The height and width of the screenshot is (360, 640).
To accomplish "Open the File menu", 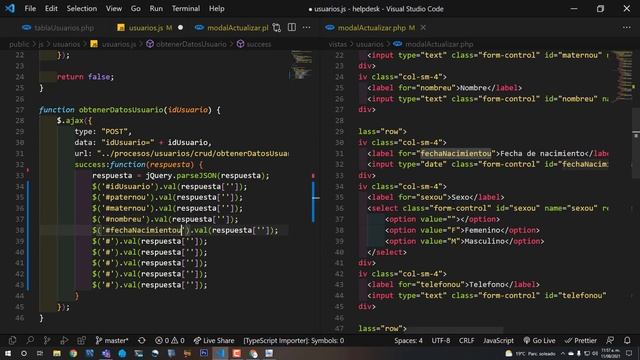I will tap(30, 9).
